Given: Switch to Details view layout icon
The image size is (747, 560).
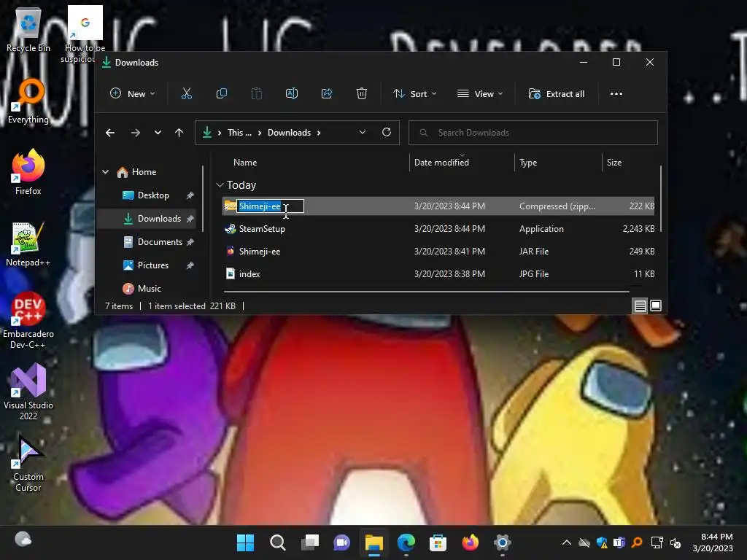Looking at the screenshot, I should pos(640,306).
